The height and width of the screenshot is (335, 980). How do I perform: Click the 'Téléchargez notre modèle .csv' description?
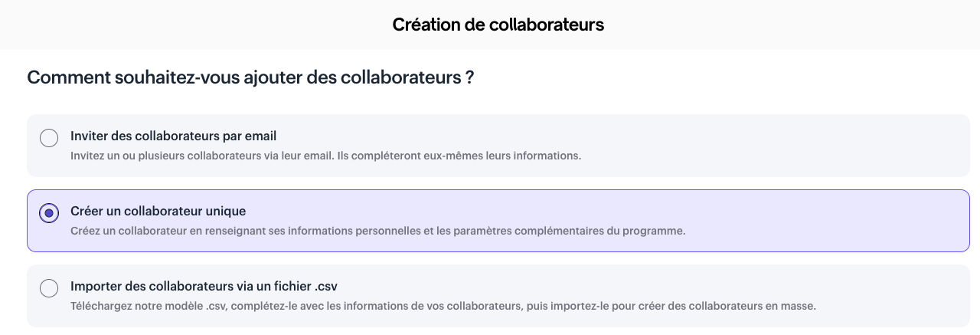click(443, 306)
